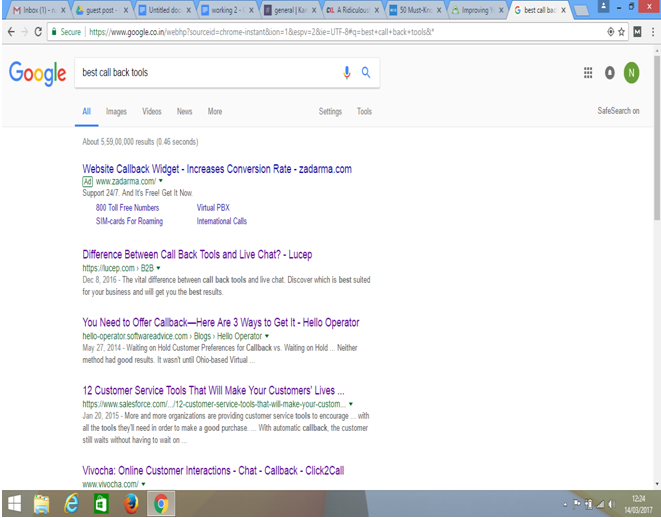Open the Settings search menu
This screenshot has width=661, height=518.
click(330, 112)
